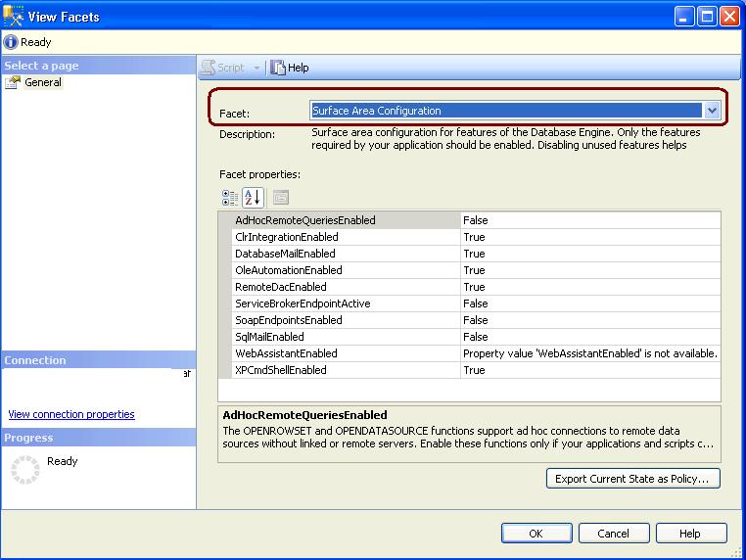Expand the Facet dropdown list

coord(712,111)
